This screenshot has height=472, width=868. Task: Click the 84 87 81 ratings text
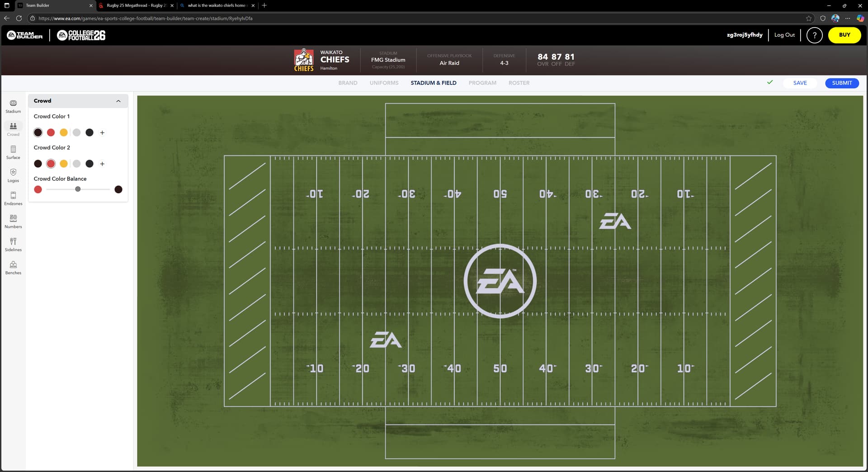coord(556,57)
